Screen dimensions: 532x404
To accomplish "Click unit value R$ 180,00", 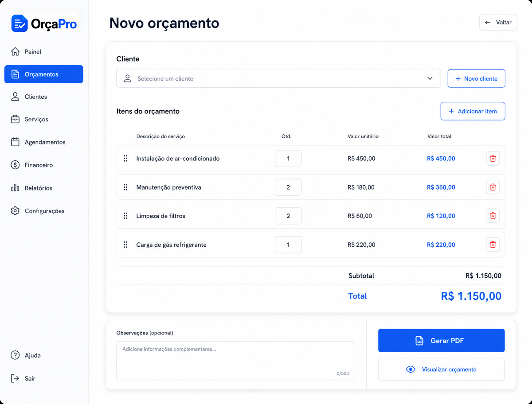I will [361, 187].
